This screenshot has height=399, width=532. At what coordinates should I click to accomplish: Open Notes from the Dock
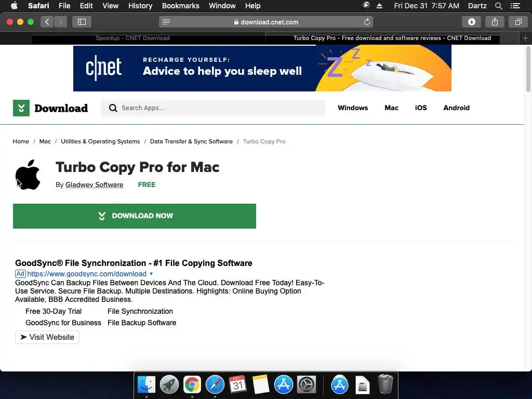[261, 385]
